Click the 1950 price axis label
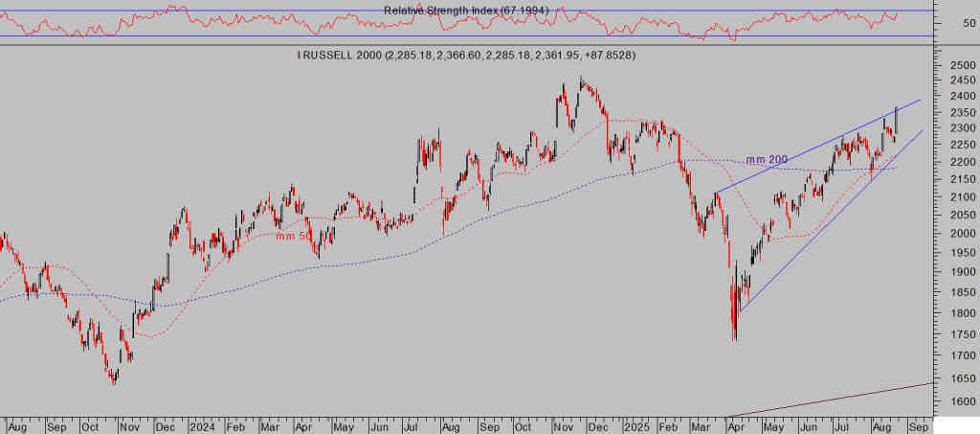The width and height of the screenshot is (980, 434). [961, 253]
